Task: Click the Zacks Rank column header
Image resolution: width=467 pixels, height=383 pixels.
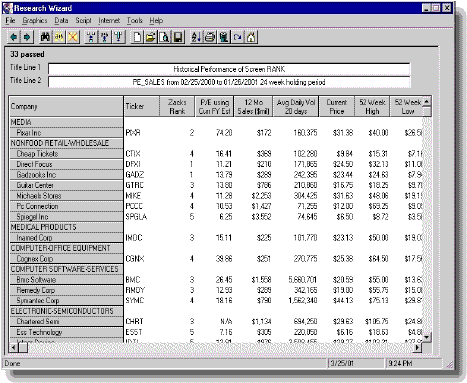Action: click(177, 107)
